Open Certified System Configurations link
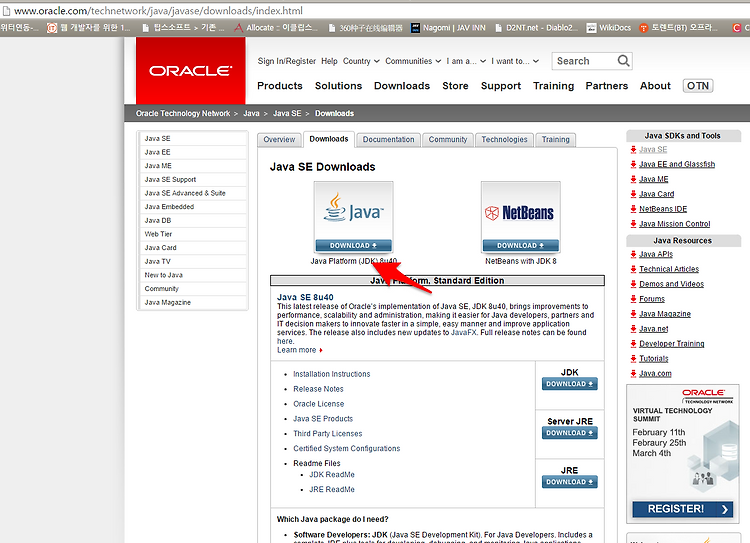This screenshot has height=543, width=750. point(346,448)
